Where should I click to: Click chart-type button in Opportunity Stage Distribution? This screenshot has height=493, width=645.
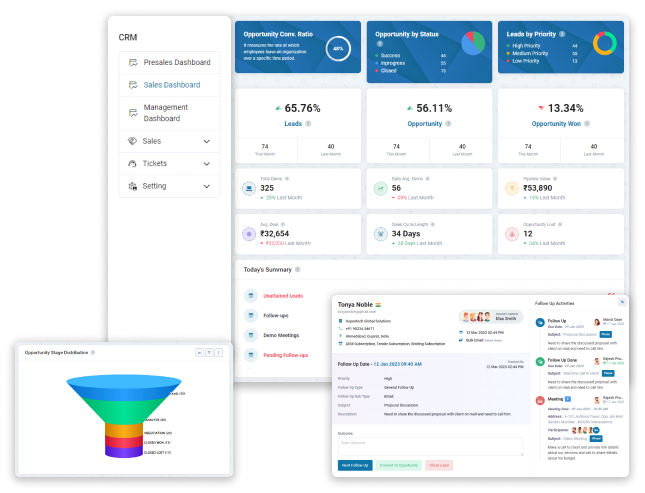199,353
